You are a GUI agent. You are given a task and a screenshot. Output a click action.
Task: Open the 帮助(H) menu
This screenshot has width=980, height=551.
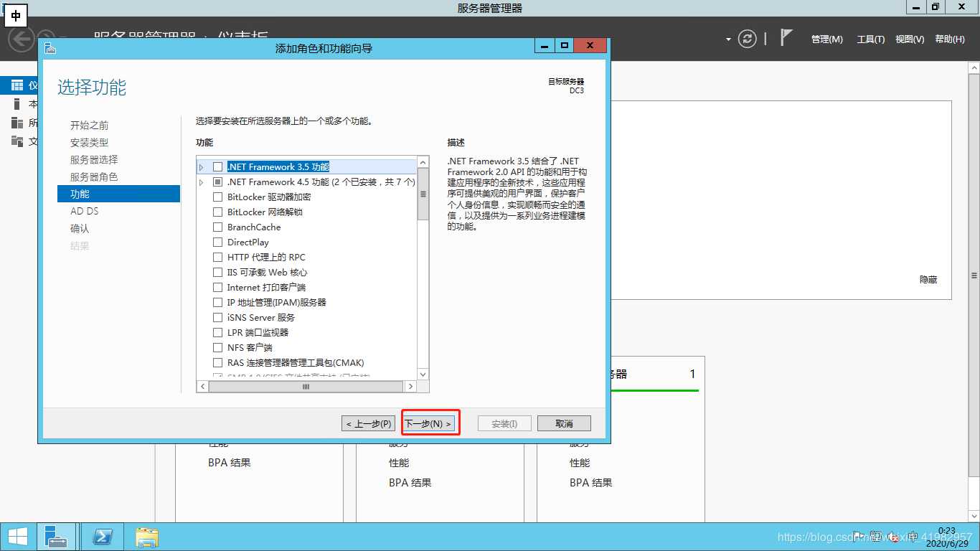coord(950,39)
